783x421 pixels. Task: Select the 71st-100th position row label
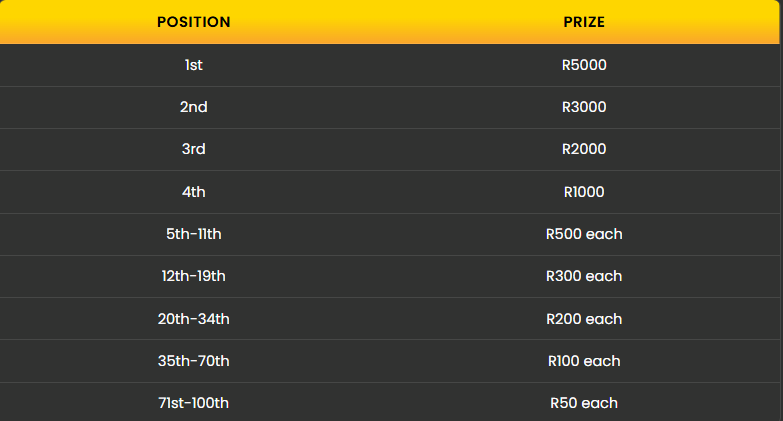tap(193, 403)
